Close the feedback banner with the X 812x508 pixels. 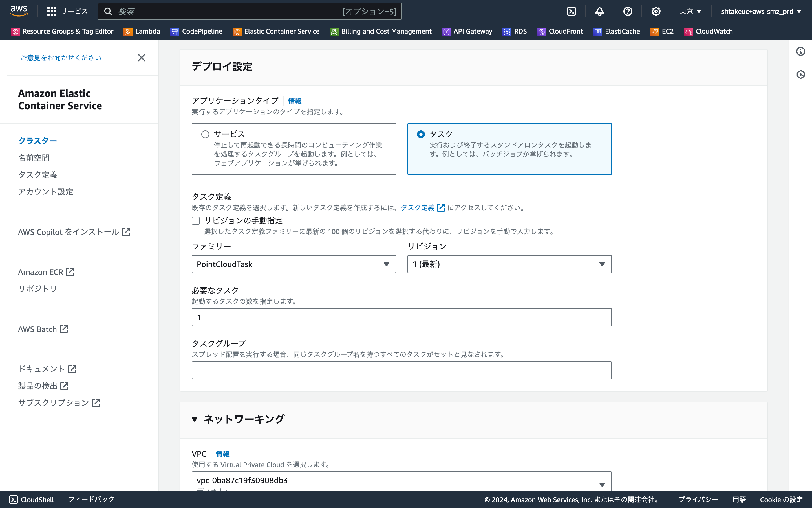point(142,58)
